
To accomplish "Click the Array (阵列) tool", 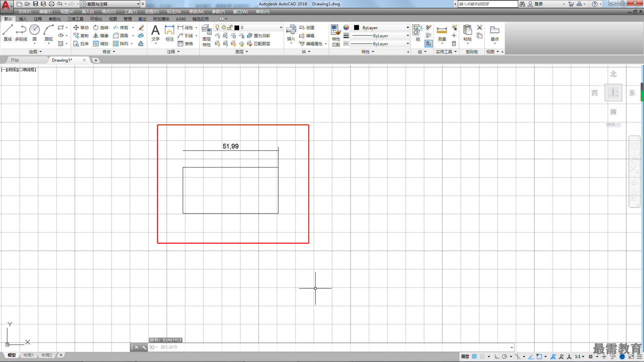I will [120, 44].
